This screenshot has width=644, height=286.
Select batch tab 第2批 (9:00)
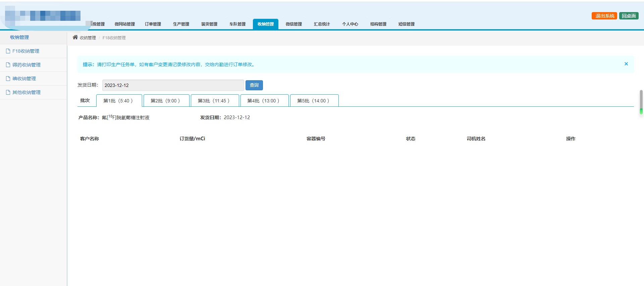click(x=166, y=101)
